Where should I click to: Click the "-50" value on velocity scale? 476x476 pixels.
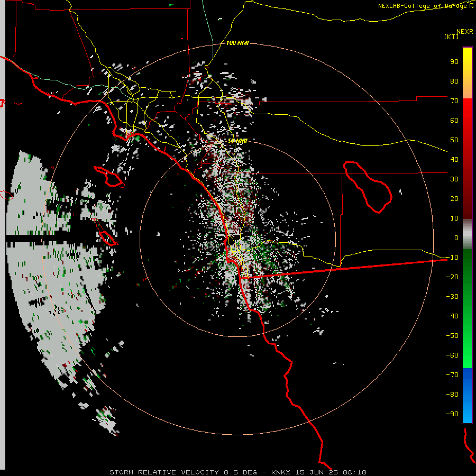(x=452, y=336)
